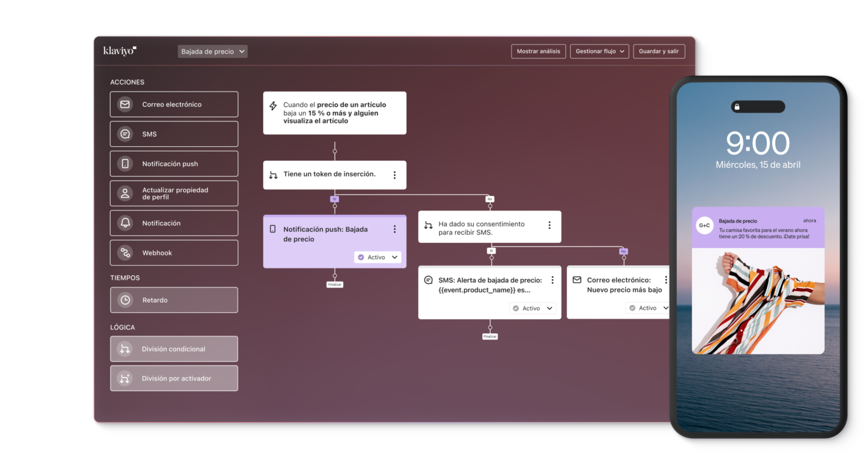Open the Bajada de precio flow dropdown

pos(212,52)
